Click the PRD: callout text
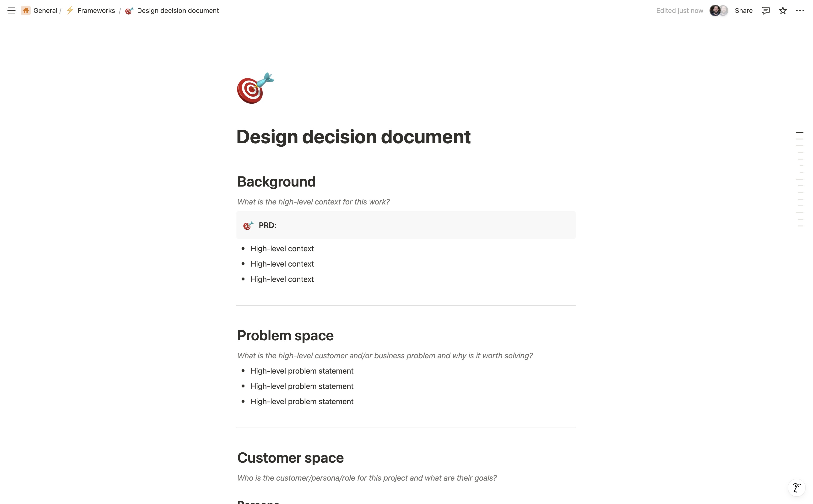Image resolution: width=813 pixels, height=504 pixels. (x=267, y=225)
